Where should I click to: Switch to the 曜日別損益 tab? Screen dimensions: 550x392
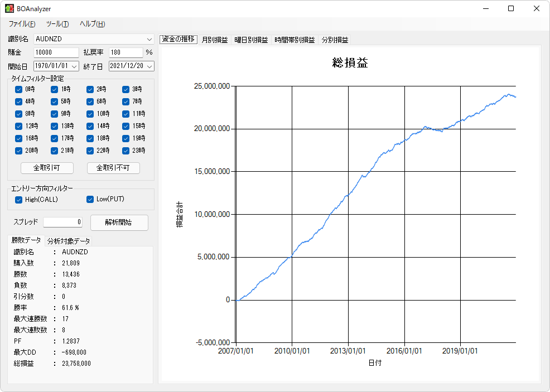[x=251, y=40]
